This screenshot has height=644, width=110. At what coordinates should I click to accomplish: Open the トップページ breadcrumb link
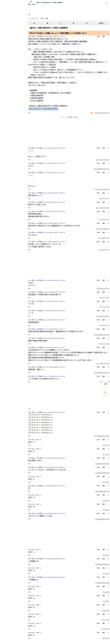tap(33, 18)
